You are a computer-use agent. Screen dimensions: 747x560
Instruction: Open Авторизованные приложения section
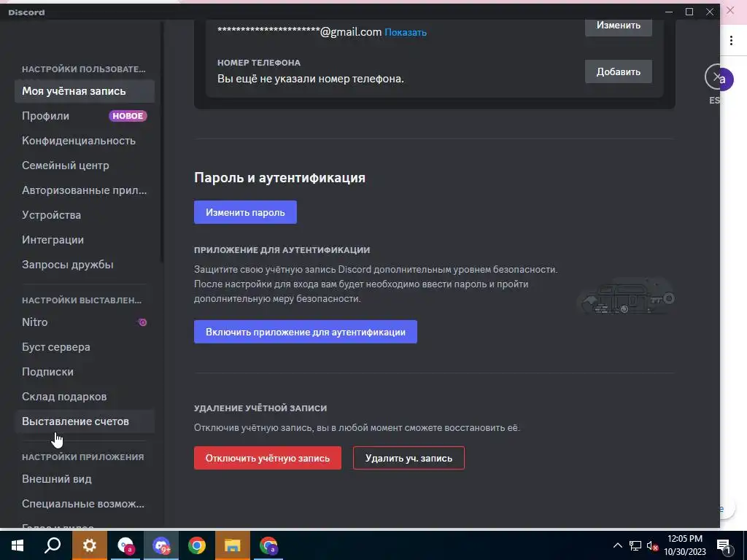pos(85,190)
